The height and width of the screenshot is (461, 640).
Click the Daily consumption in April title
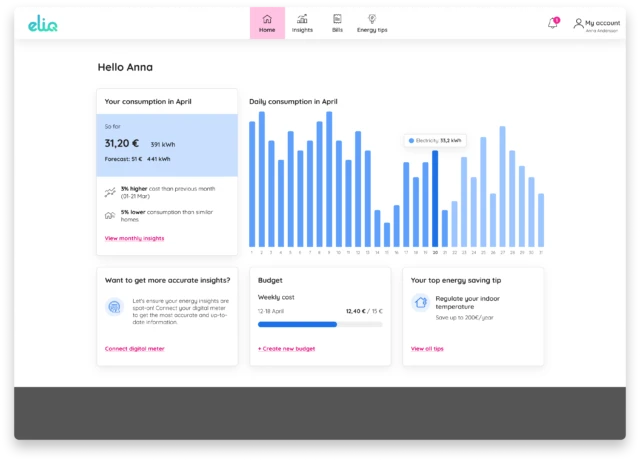click(293, 101)
